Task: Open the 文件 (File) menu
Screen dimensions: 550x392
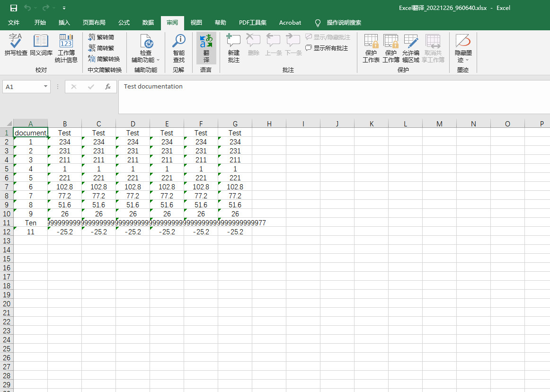Action: tap(14, 23)
